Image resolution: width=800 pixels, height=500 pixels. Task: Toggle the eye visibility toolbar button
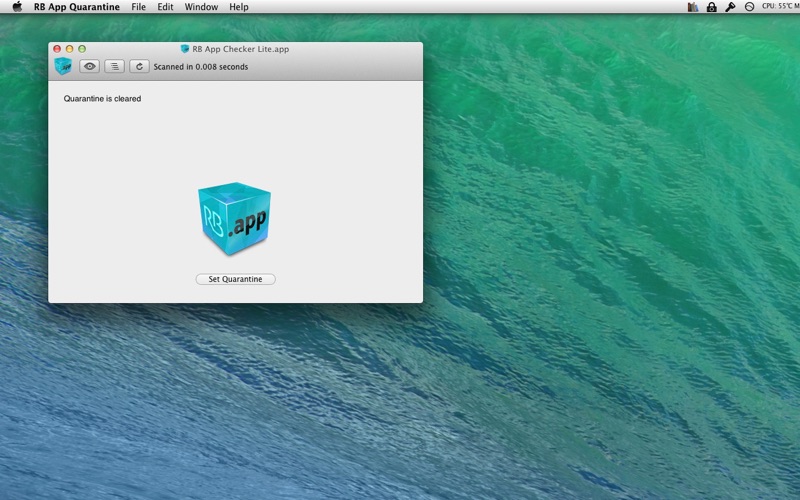coord(89,66)
